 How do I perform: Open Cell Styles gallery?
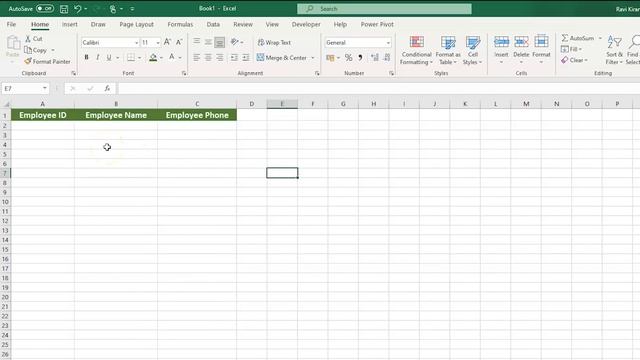(x=473, y=50)
